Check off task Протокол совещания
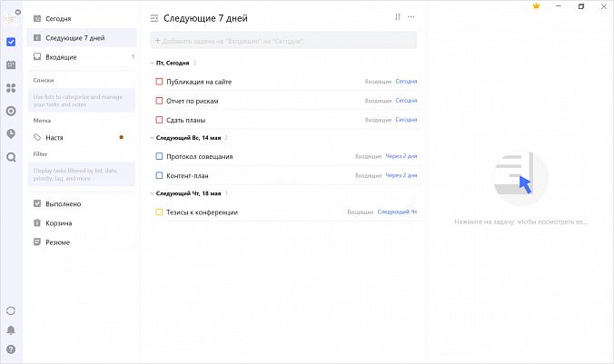614x364 pixels. click(x=159, y=156)
